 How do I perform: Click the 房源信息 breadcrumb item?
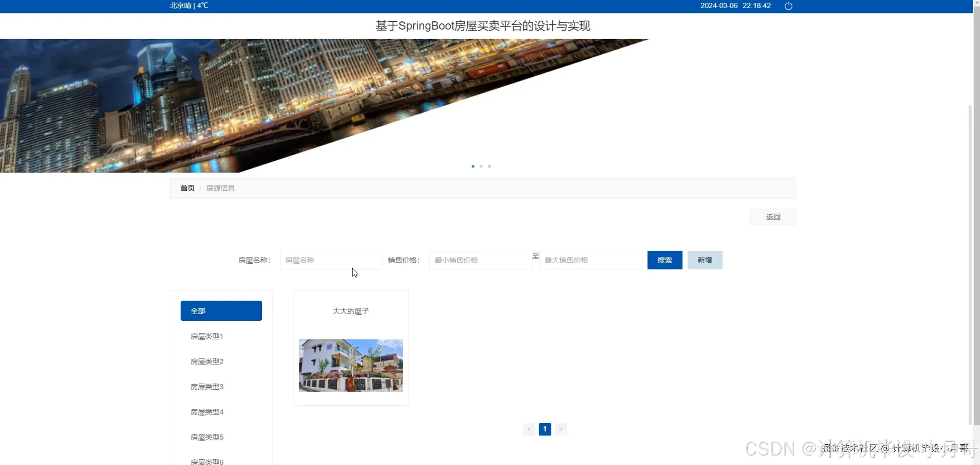coord(220,188)
